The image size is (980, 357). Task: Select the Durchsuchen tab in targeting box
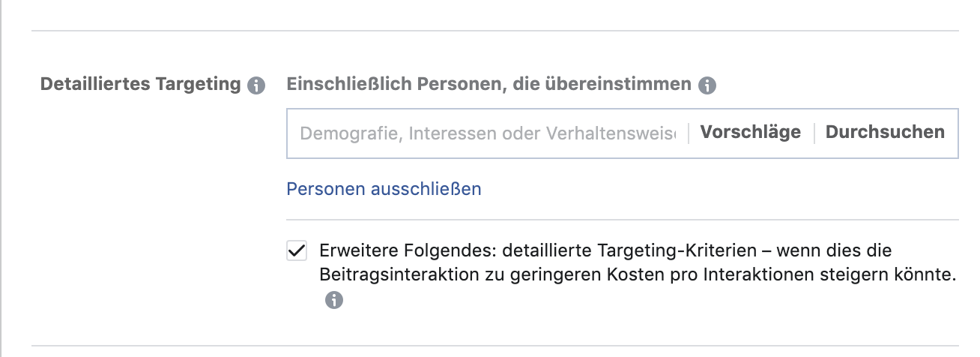(885, 133)
